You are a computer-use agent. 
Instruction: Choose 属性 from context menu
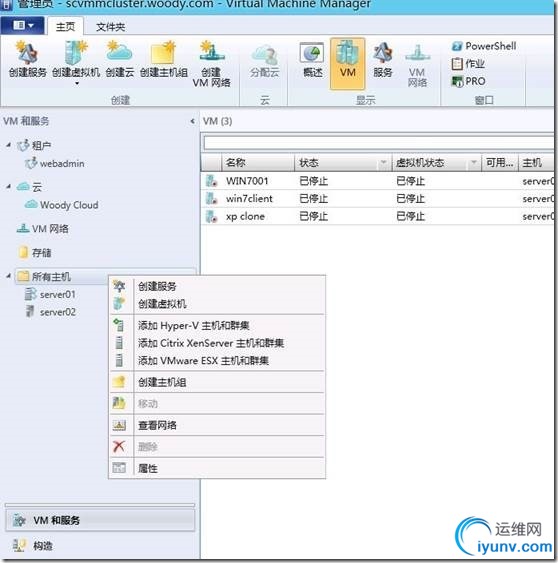click(217, 468)
